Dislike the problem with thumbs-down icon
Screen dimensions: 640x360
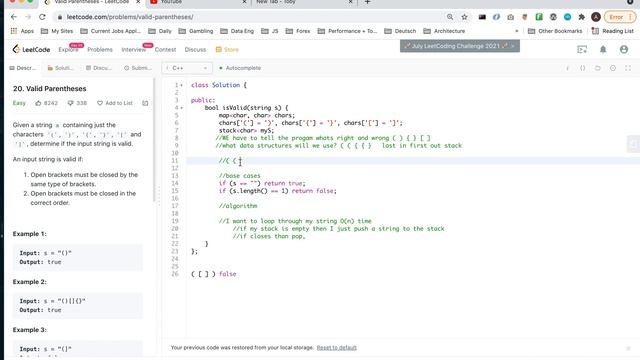pos(70,103)
